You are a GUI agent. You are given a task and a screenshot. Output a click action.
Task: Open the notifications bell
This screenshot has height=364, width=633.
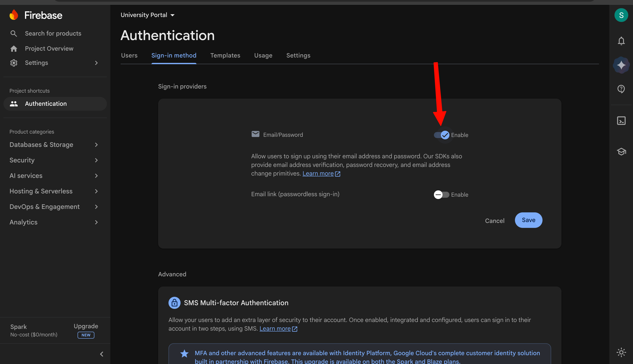pos(621,41)
